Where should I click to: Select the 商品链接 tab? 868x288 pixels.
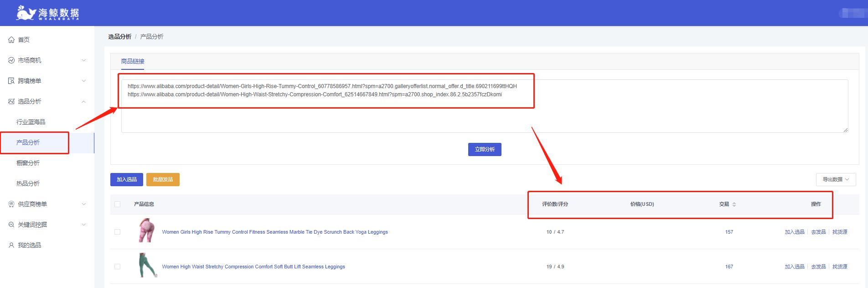[x=133, y=61]
